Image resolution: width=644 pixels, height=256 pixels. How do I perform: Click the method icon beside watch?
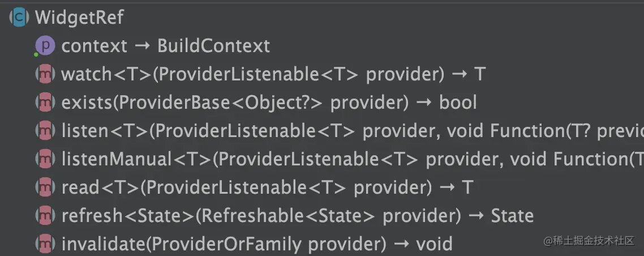pyautogui.click(x=45, y=74)
